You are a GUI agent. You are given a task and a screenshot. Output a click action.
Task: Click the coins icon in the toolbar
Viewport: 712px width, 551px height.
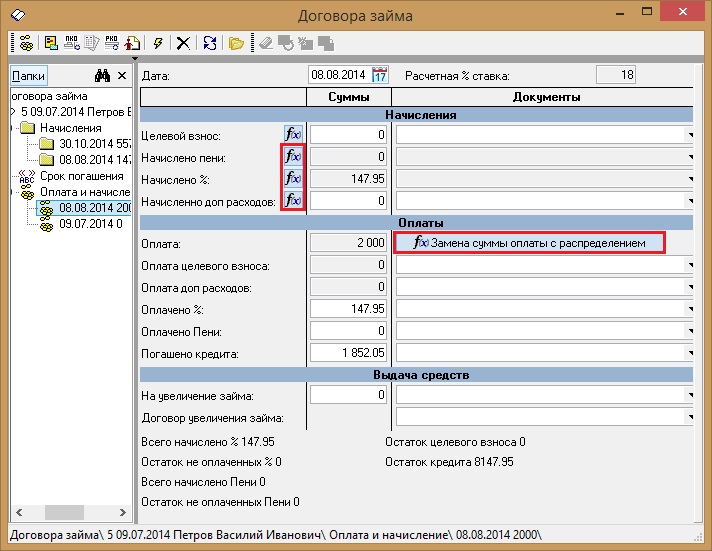[26, 43]
